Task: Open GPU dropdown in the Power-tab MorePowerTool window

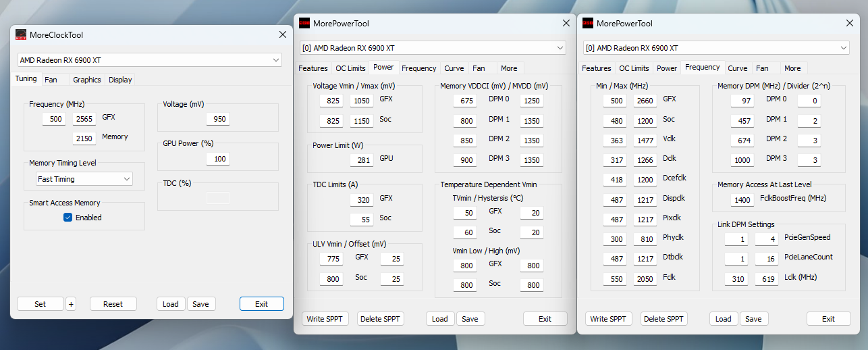Action: click(x=433, y=48)
